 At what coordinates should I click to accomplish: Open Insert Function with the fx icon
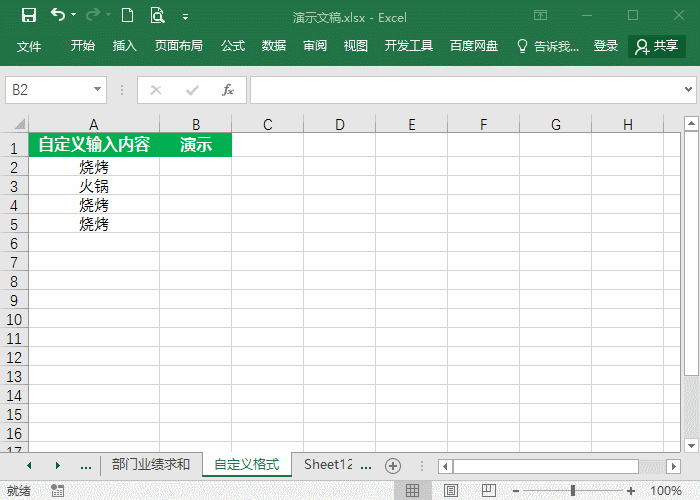tap(228, 90)
